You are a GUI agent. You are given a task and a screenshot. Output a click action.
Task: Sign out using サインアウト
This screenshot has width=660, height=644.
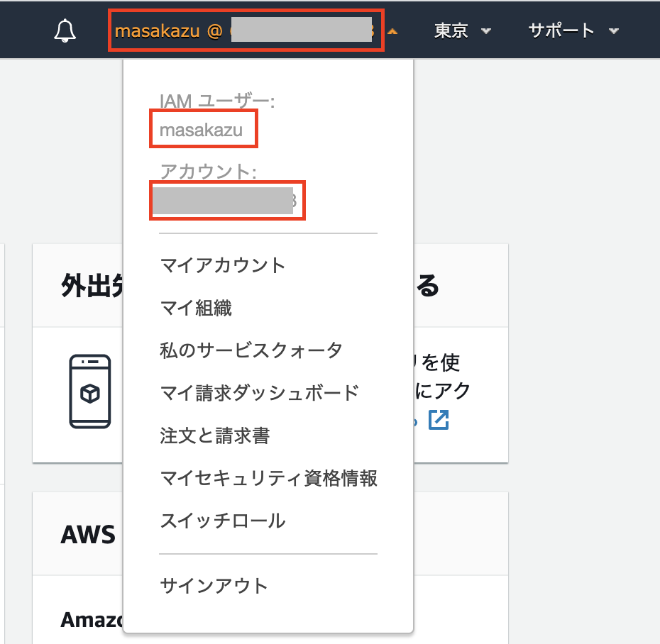(214, 586)
